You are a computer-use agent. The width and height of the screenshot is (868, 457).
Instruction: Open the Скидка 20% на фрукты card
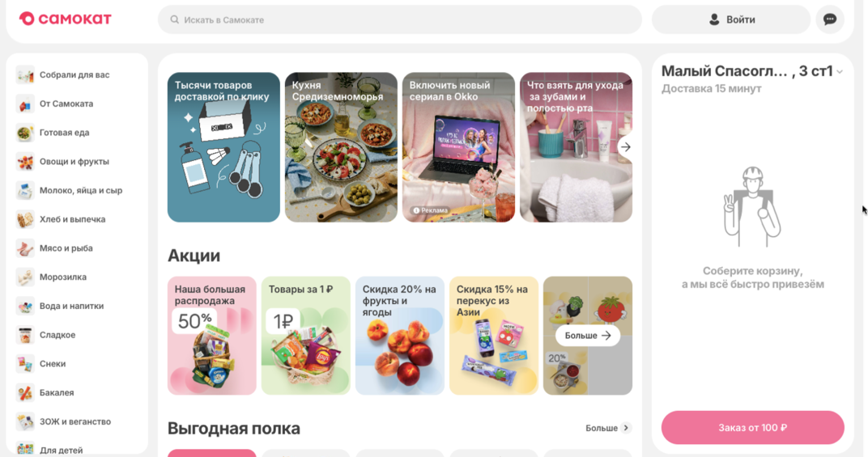coord(400,336)
